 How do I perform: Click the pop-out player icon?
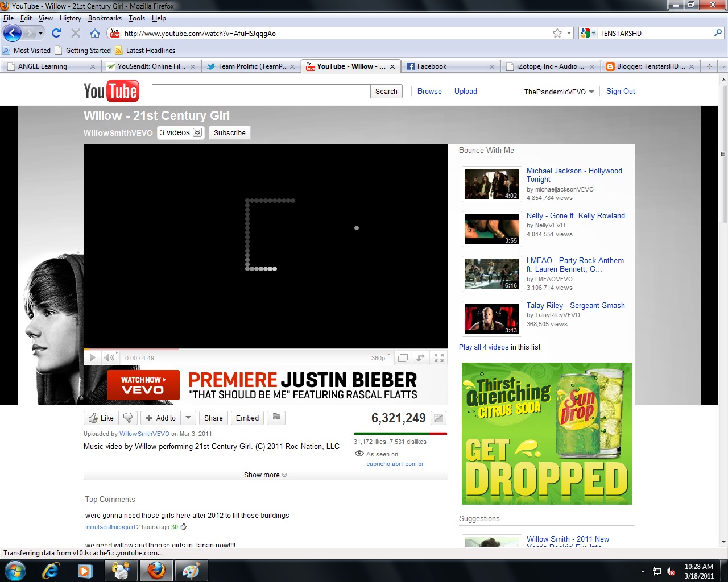point(421,358)
